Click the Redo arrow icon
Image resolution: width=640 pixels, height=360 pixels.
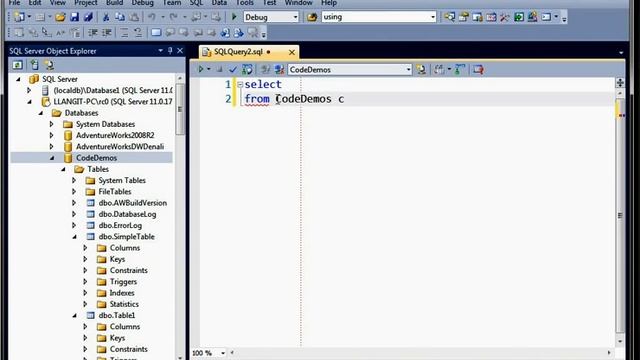(173, 17)
